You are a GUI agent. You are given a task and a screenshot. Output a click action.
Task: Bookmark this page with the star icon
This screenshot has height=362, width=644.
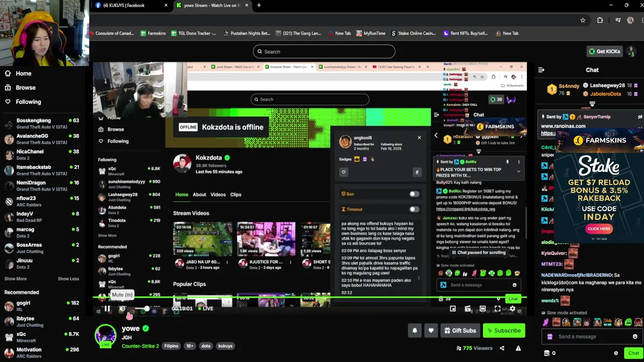tap(583, 20)
